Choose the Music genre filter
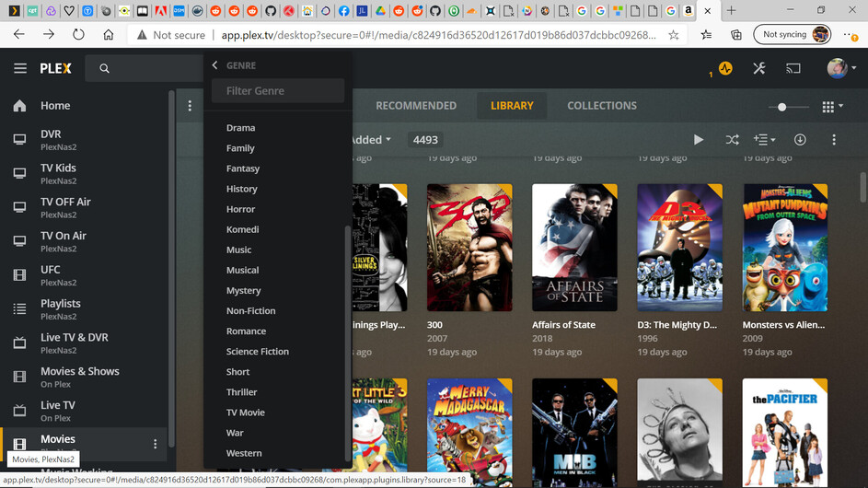The height and width of the screenshot is (488, 868). point(238,250)
